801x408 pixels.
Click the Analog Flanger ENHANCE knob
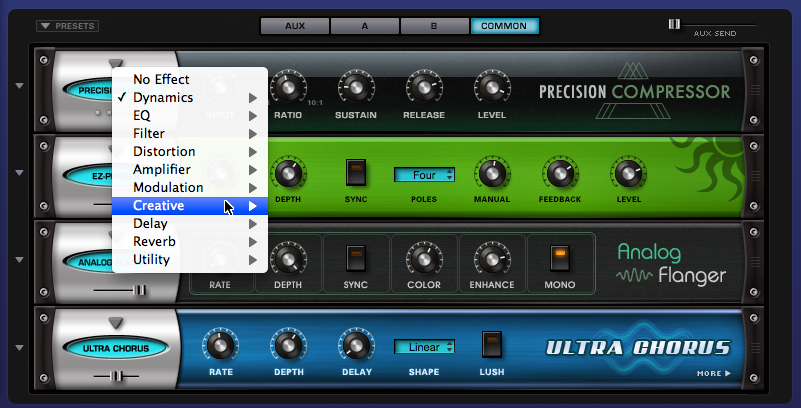click(x=491, y=259)
